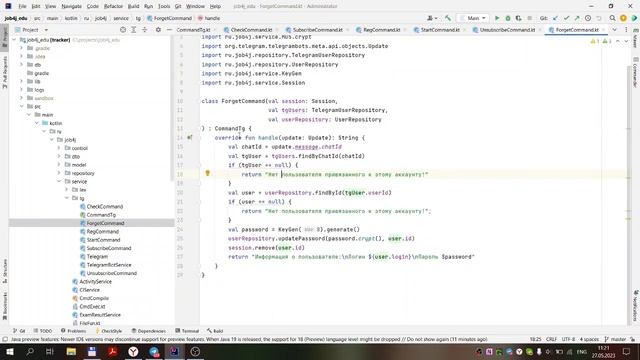Show hidden editor tabs chevron
Image resolution: width=640 pixels, height=360 pixels.
point(614,30)
